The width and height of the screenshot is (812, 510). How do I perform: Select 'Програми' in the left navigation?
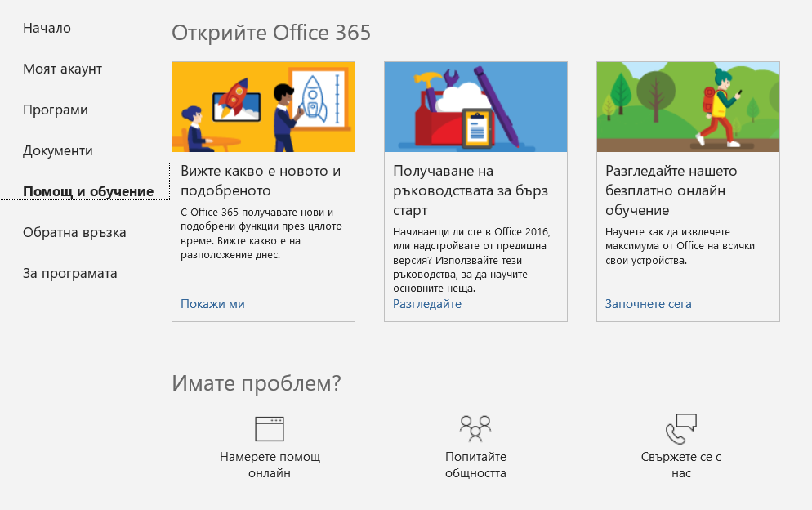[x=55, y=110]
